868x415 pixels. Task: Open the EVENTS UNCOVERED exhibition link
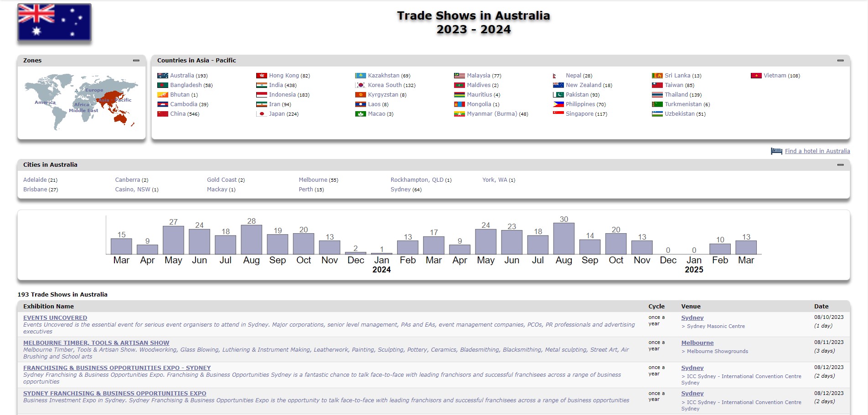(55, 318)
